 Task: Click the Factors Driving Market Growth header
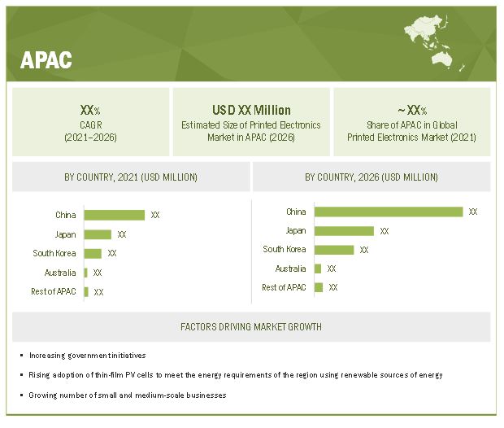point(251,326)
